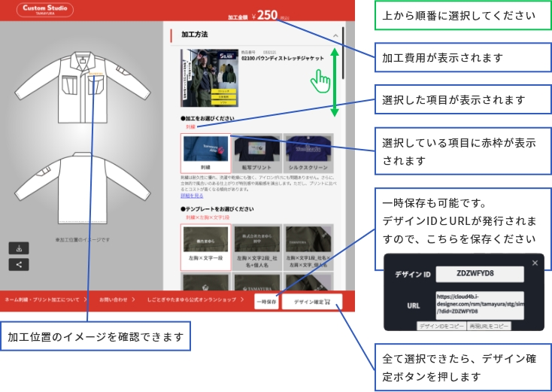
Task: Click the red 刺繍×左胸×文字1段 selection text
Action: [x=208, y=217]
